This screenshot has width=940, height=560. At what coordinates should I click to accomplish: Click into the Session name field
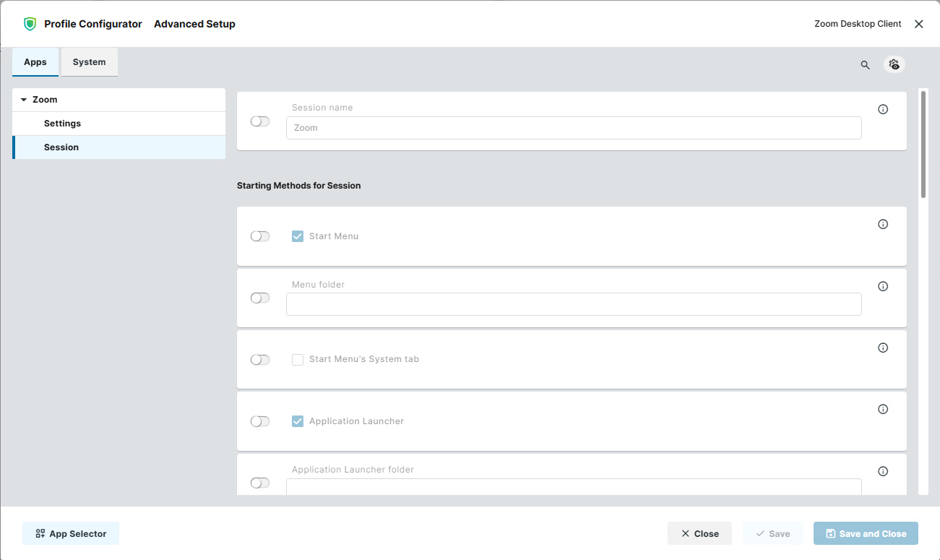[574, 128]
